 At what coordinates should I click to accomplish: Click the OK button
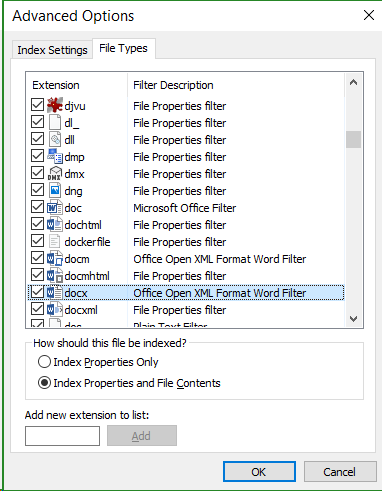(x=259, y=472)
